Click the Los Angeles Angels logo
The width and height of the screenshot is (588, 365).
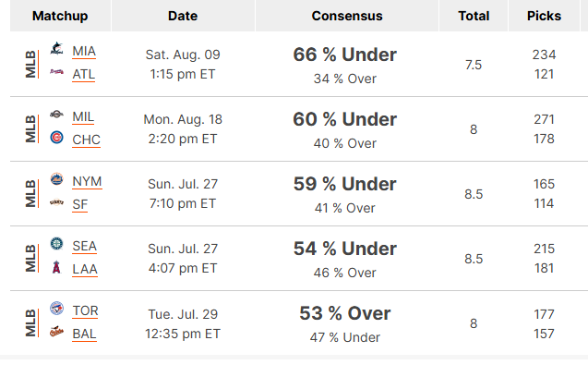click(56, 267)
